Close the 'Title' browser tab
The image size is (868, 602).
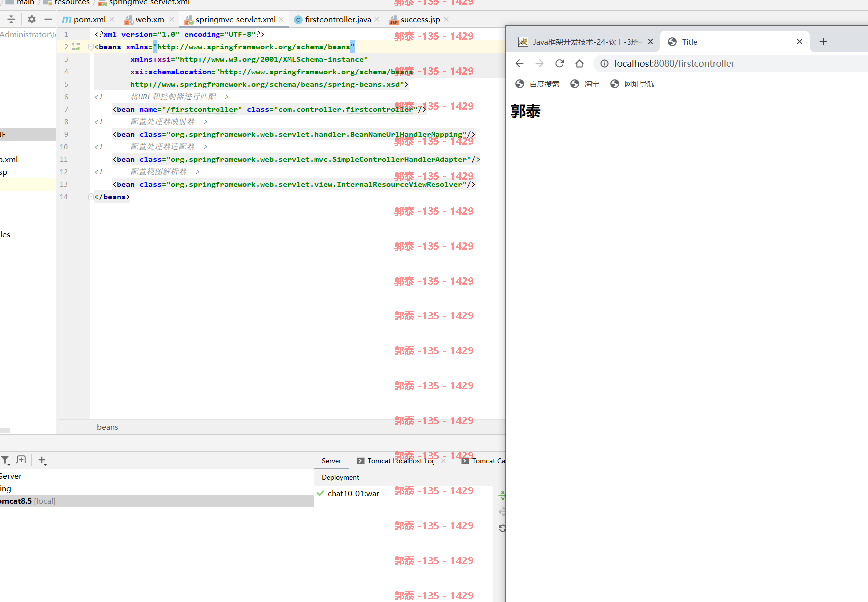coord(800,42)
